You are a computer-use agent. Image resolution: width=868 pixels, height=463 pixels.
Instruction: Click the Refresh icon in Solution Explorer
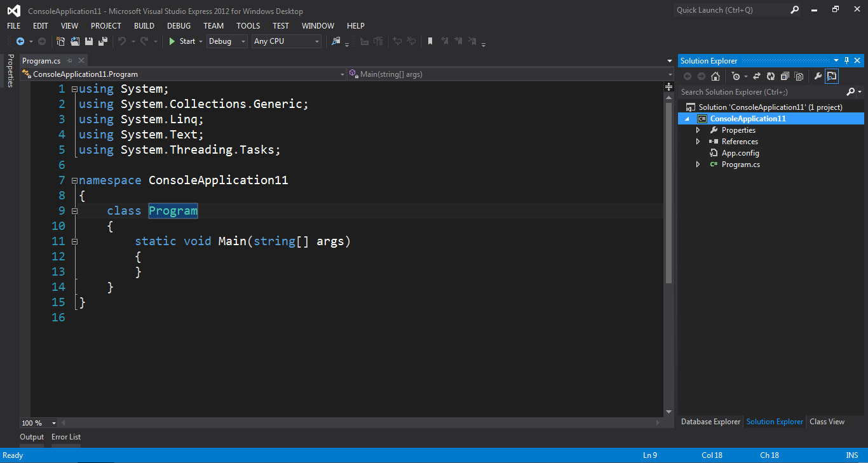click(770, 76)
